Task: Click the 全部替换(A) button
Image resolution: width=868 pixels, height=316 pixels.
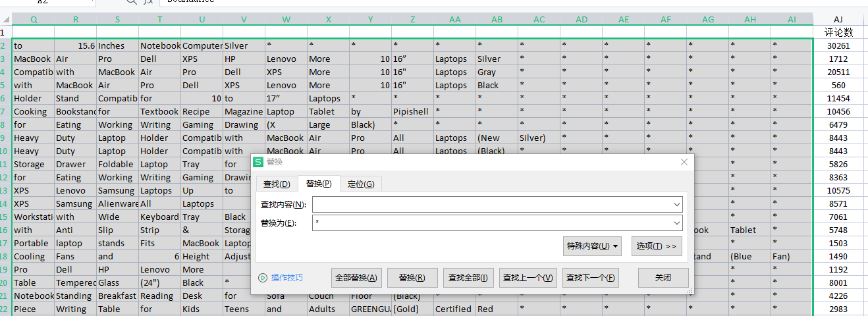Action: coord(356,278)
